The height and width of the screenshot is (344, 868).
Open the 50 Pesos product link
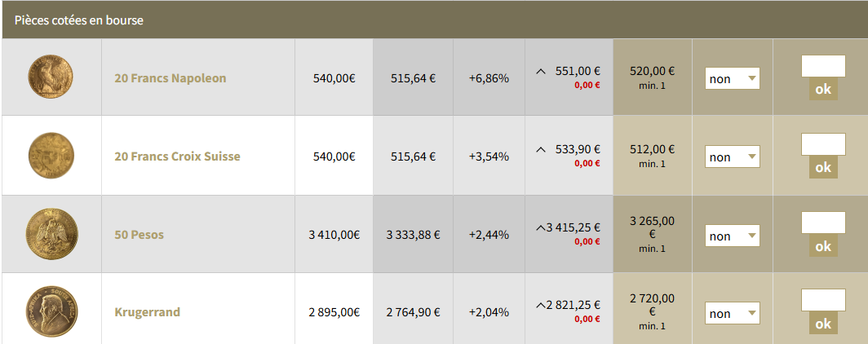(139, 235)
